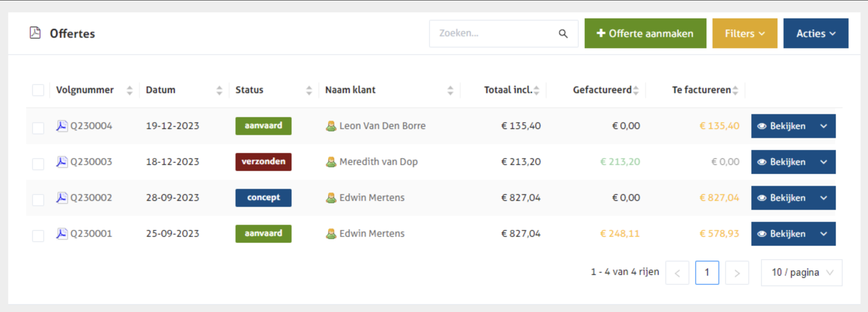Select the checkbox for quote Q230001
Screen dimensions: 868x312
[x=38, y=236]
